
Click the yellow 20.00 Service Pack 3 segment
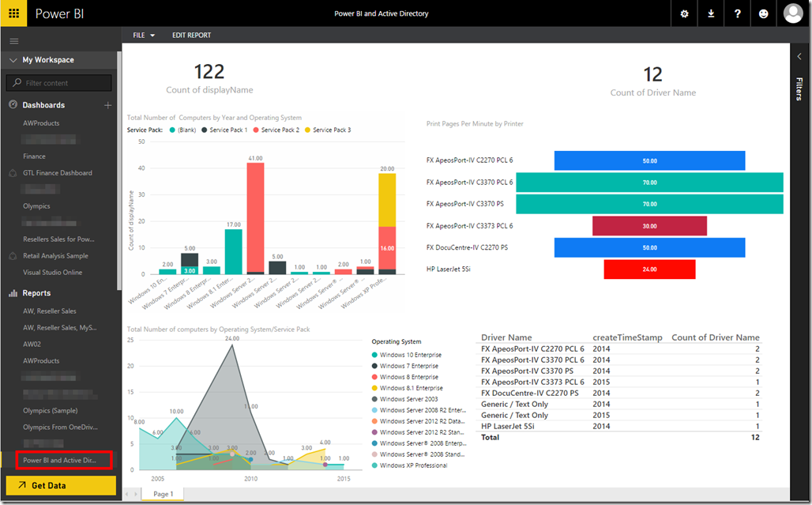coord(387,200)
